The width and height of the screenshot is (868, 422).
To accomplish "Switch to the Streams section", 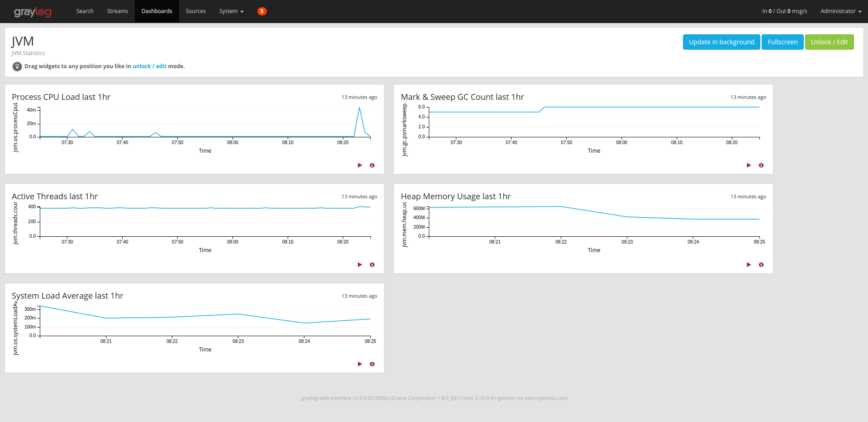I will tap(117, 11).
